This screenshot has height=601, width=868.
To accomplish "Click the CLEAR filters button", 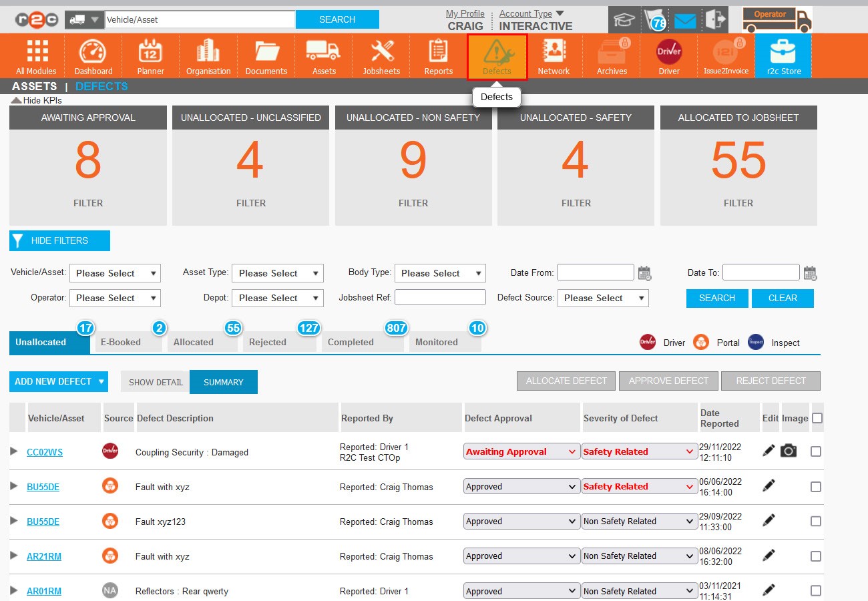I will click(783, 298).
